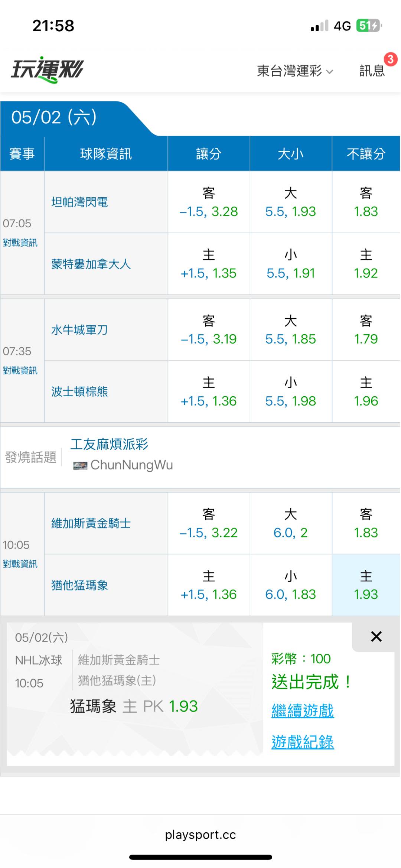
Task: Pick 水牛城軍刀 客 1.79 moneyline
Action: [x=366, y=330]
